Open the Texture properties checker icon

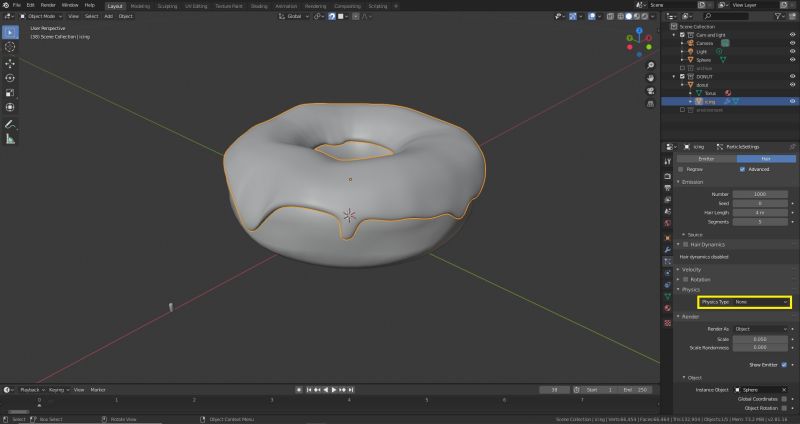pos(667,323)
